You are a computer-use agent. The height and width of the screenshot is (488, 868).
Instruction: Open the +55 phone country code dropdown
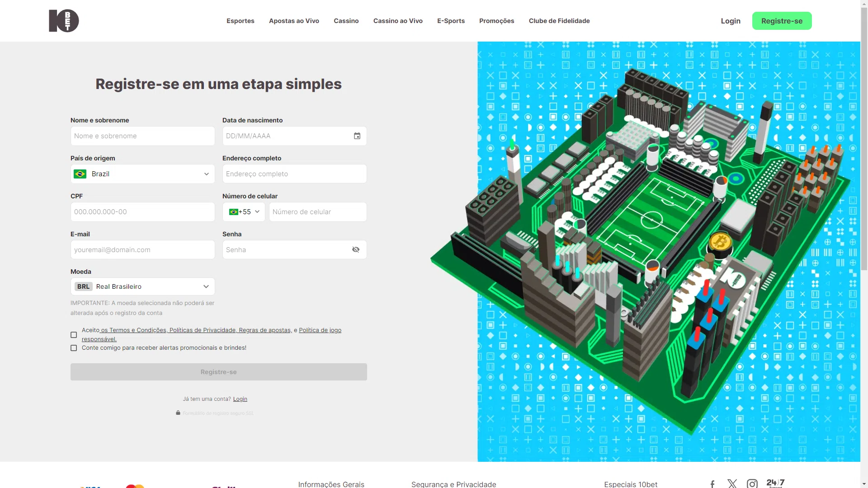(x=244, y=212)
